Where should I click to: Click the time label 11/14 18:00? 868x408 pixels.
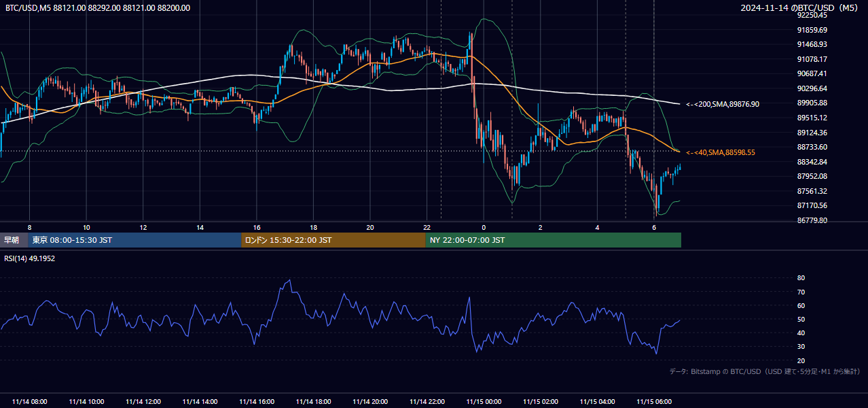[313, 401]
